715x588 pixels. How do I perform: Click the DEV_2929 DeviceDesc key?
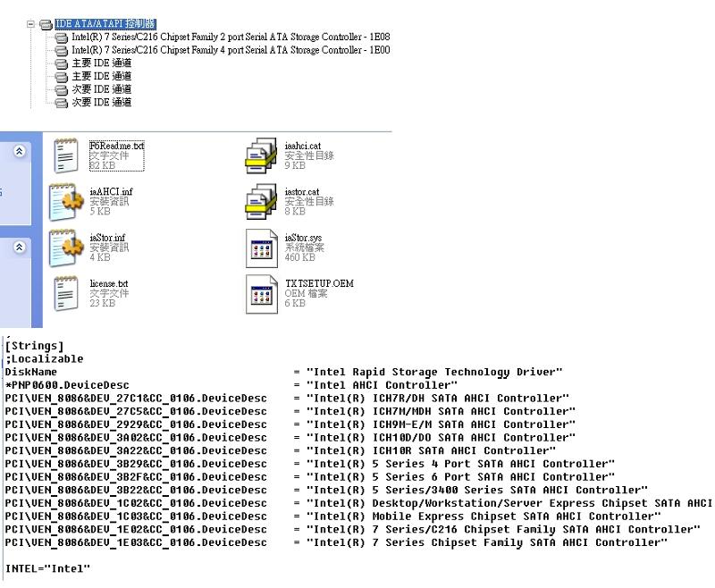point(136,424)
